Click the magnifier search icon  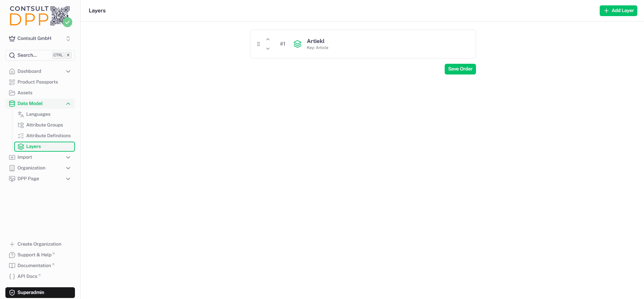pos(12,55)
